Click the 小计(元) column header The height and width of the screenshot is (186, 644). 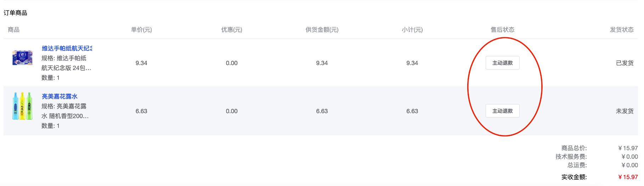[412, 30]
